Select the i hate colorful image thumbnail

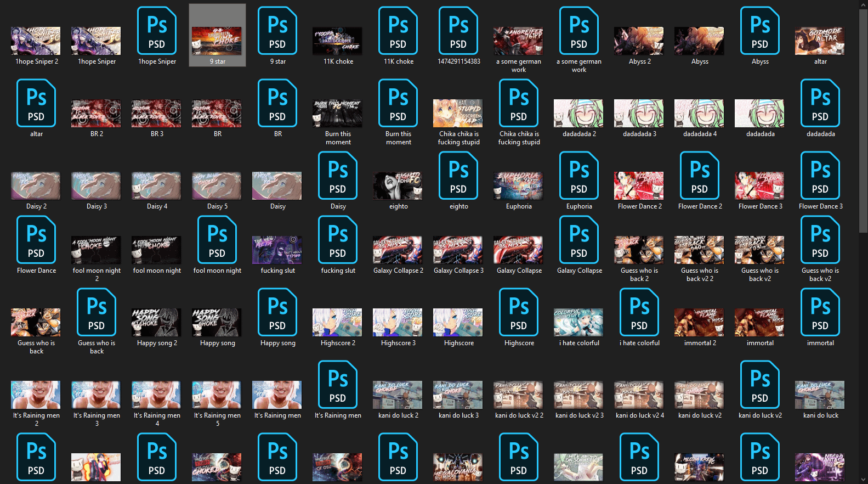(x=578, y=323)
